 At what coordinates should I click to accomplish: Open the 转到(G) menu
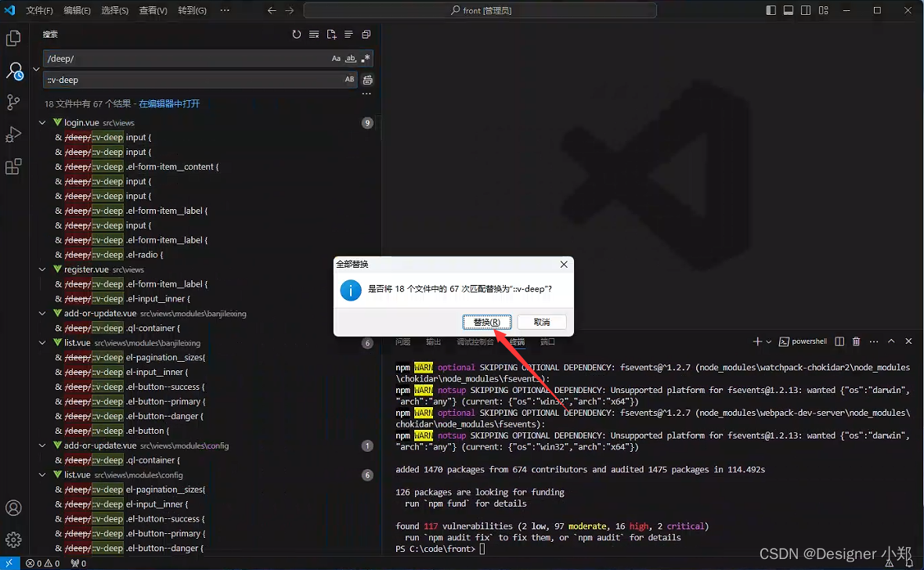click(192, 11)
